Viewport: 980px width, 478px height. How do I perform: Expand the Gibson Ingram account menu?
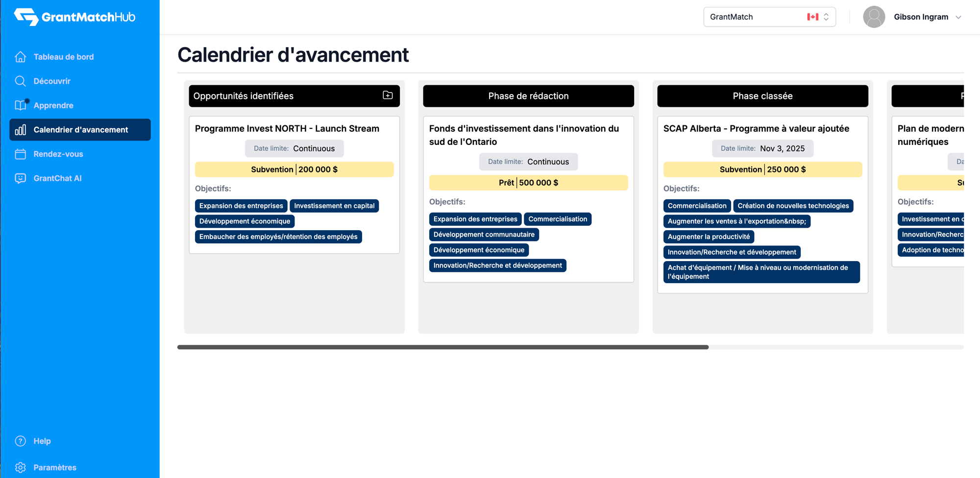point(958,17)
